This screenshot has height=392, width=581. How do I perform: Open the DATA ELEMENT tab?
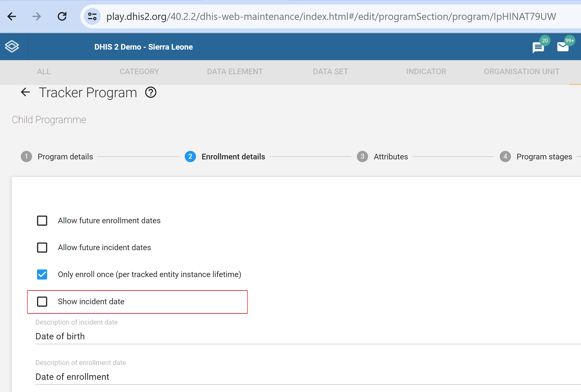coord(235,72)
